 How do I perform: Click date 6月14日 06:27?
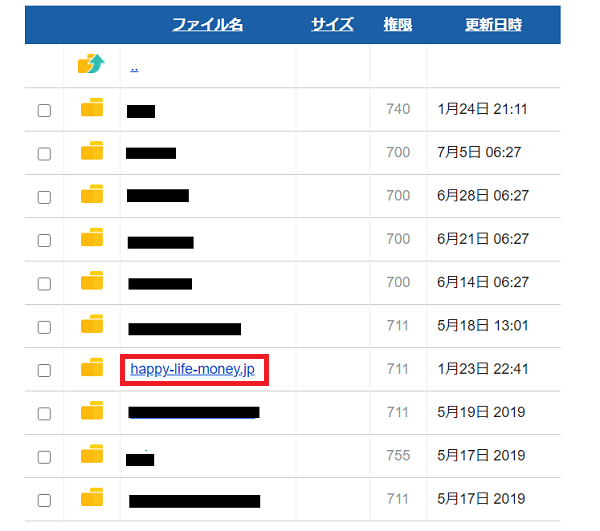point(483,282)
